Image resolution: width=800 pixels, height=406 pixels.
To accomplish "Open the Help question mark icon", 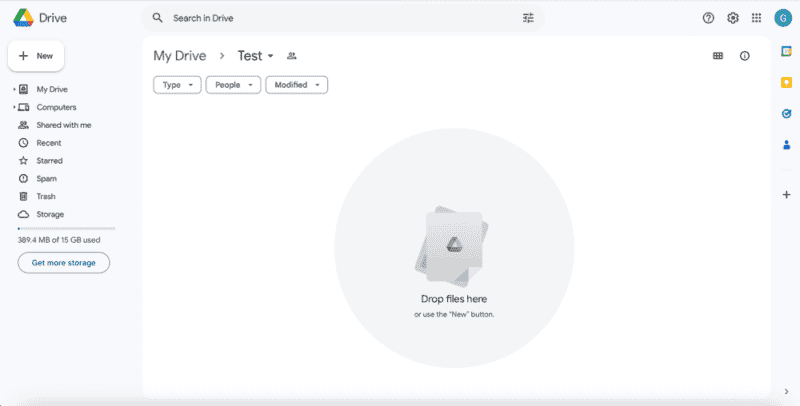I will [x=708, y=18].
